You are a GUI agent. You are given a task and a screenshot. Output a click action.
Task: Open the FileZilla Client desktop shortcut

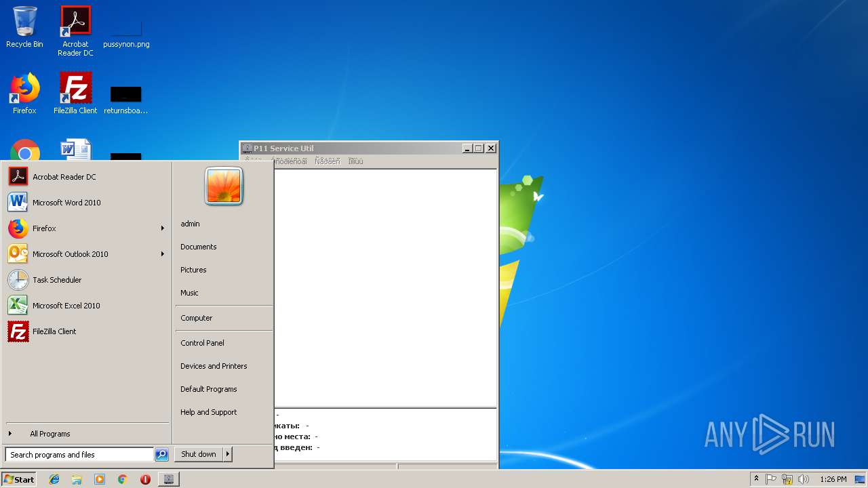click(x=75, y=93)
